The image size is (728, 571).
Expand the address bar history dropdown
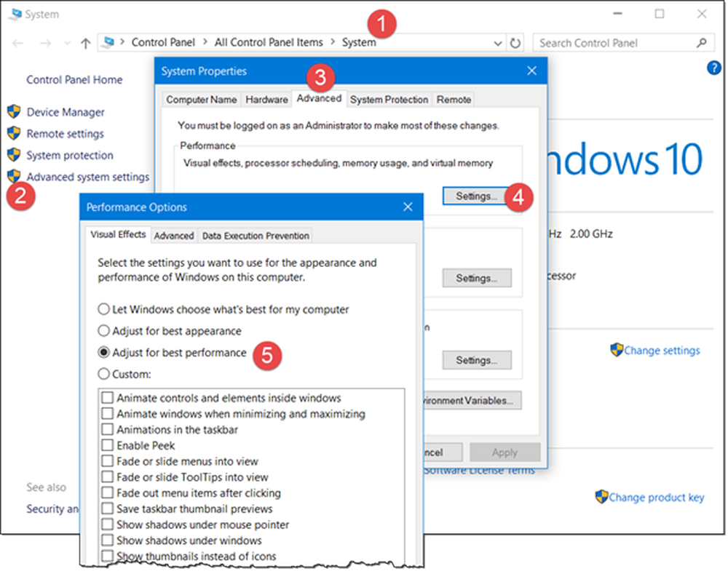[498, 43]
